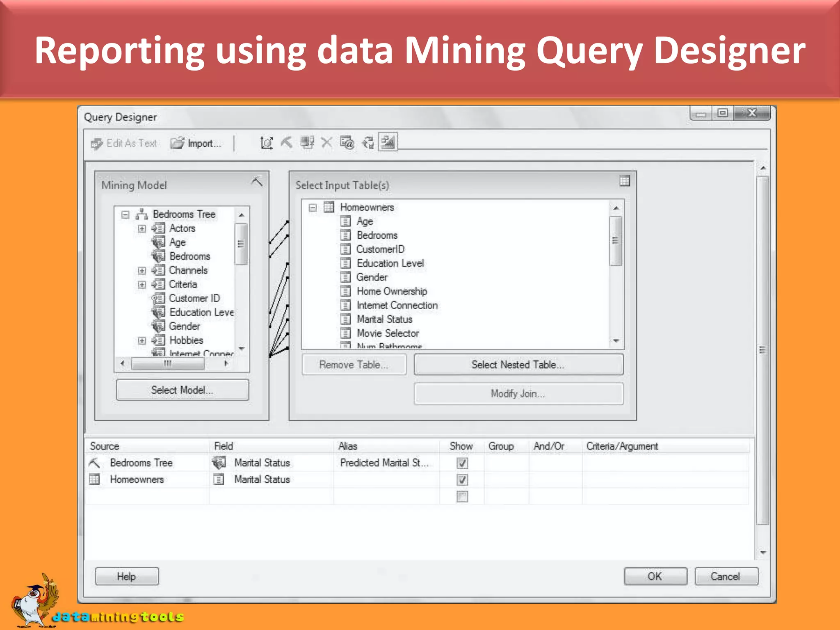Check the Show box in empty third row
This screenshot has width=840, height=630.
[462, 497]
